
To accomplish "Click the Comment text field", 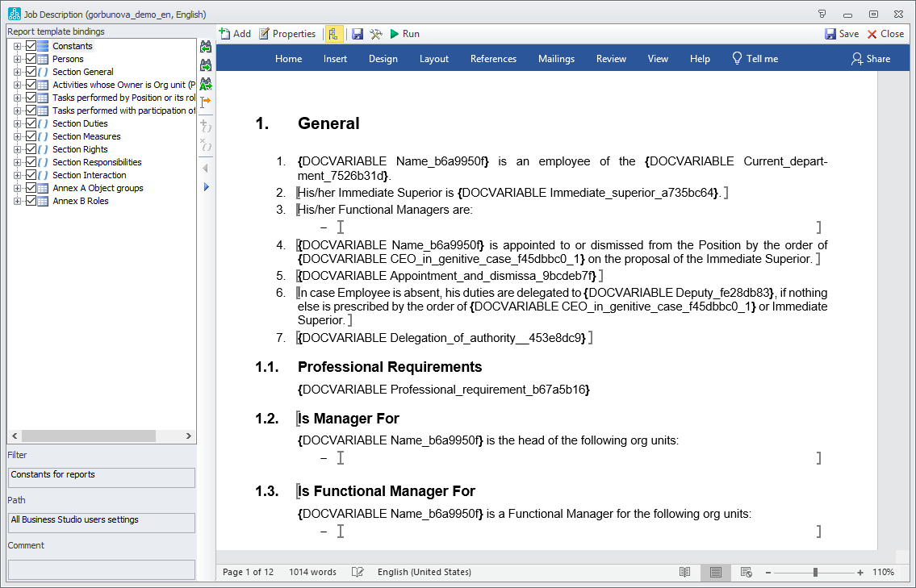I will [102, 570].
